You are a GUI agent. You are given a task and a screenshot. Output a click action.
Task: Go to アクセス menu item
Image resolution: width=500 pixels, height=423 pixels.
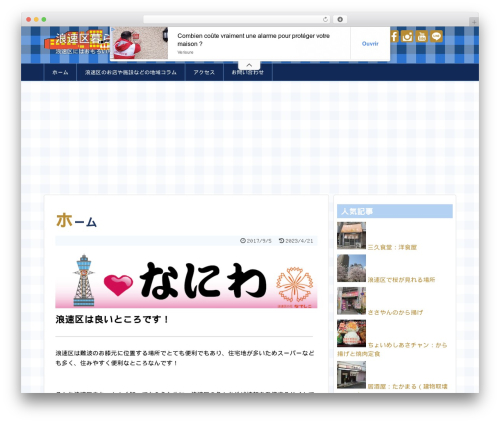[x=204, y=72]
